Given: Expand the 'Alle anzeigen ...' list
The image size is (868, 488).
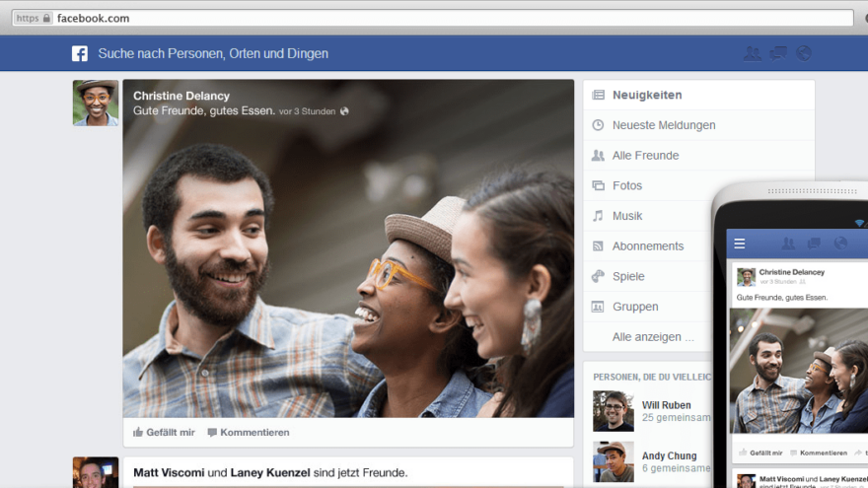Looking at the screenshot, I should pos(653,337).
